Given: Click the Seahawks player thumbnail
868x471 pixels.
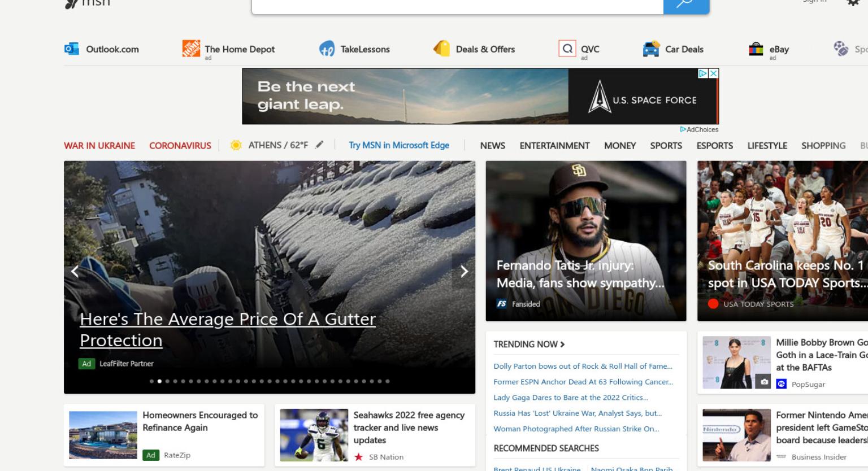Looking at the screenshot, I should pyautogui.click(x=314, y=435).
